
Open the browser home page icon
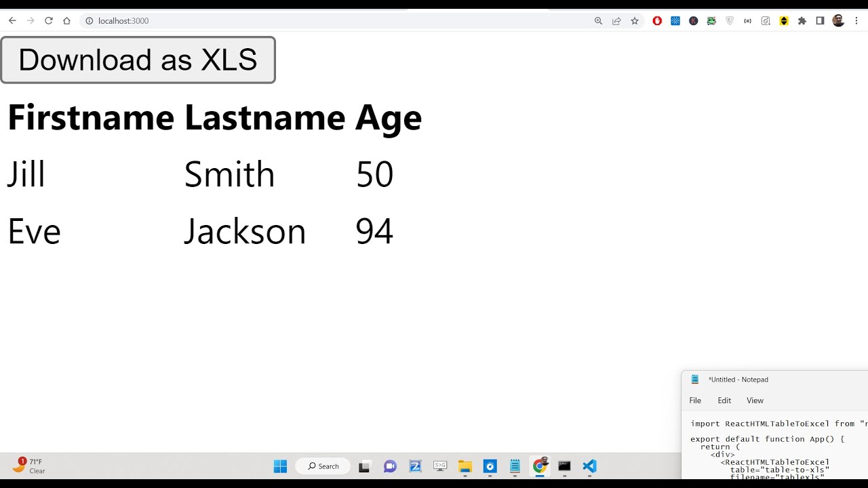(x=66, y=21)
